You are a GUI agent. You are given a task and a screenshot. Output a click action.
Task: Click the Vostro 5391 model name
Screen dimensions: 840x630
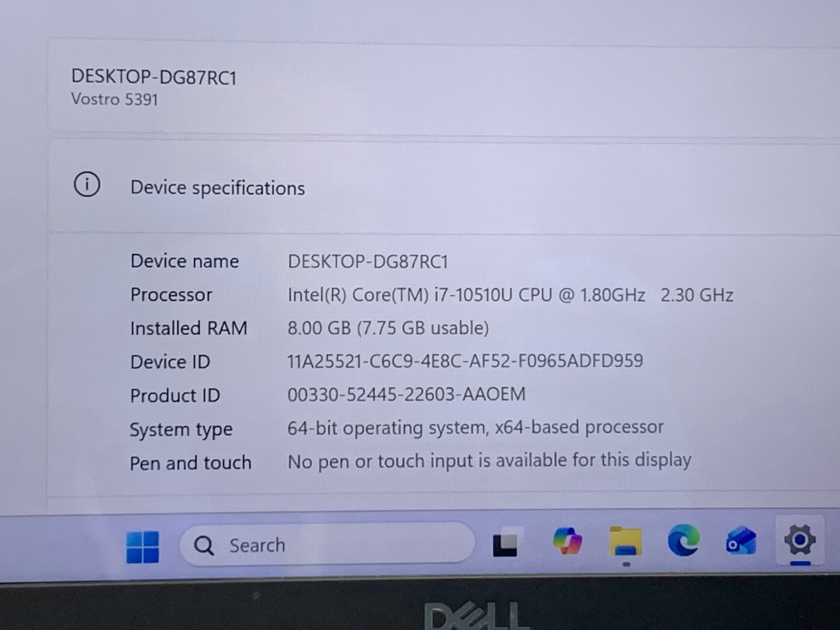point(114,99)
